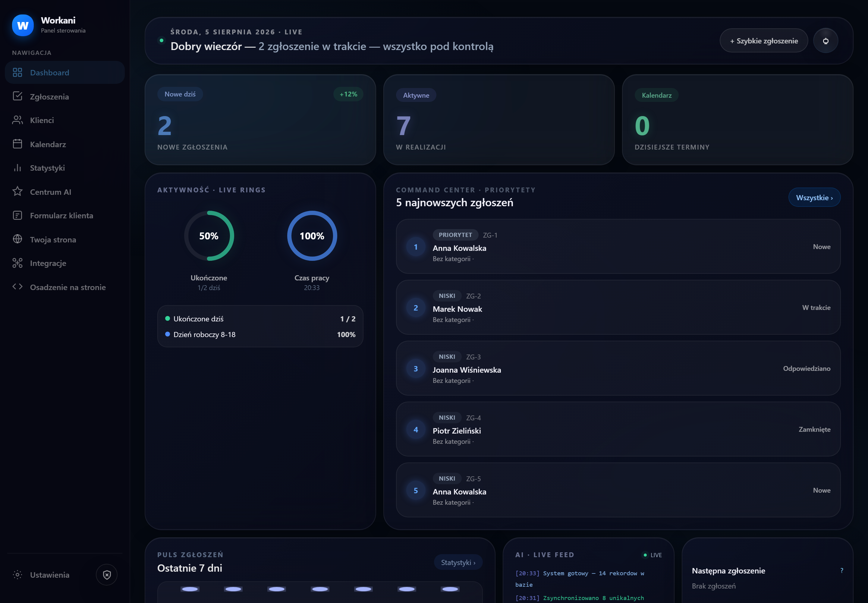The height and width of the screenshot is (603, 868).
Task: Open Klienci navigation item
Action: point(64,120)
